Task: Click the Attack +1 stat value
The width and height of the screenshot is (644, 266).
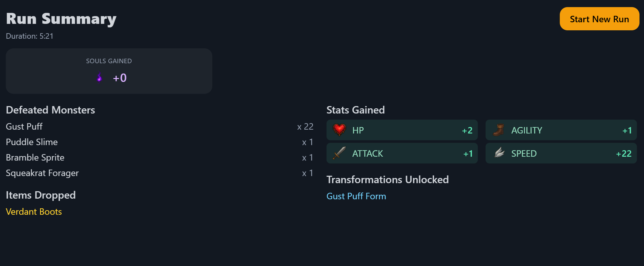Action: coord(468,153)
